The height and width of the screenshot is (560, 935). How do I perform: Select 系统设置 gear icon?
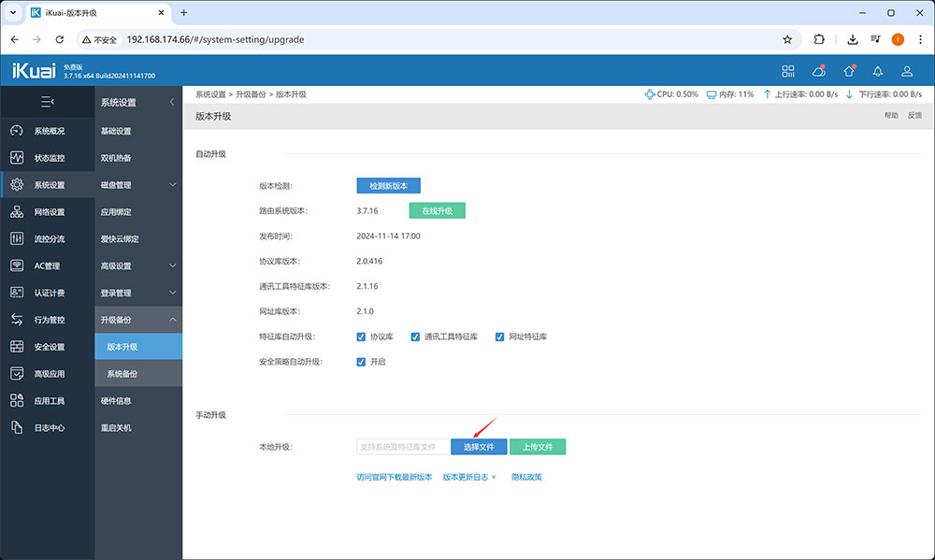pyautogui.click(x=17, y=185)
